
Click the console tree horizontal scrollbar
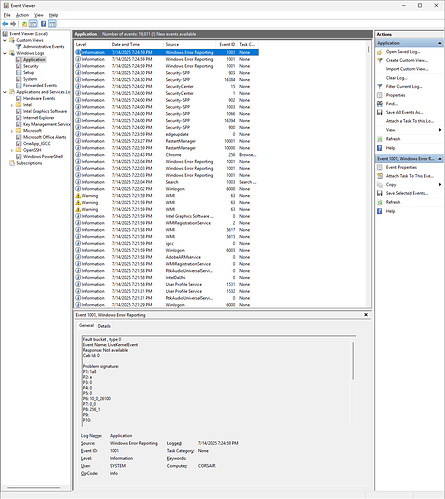coord(34,488)
